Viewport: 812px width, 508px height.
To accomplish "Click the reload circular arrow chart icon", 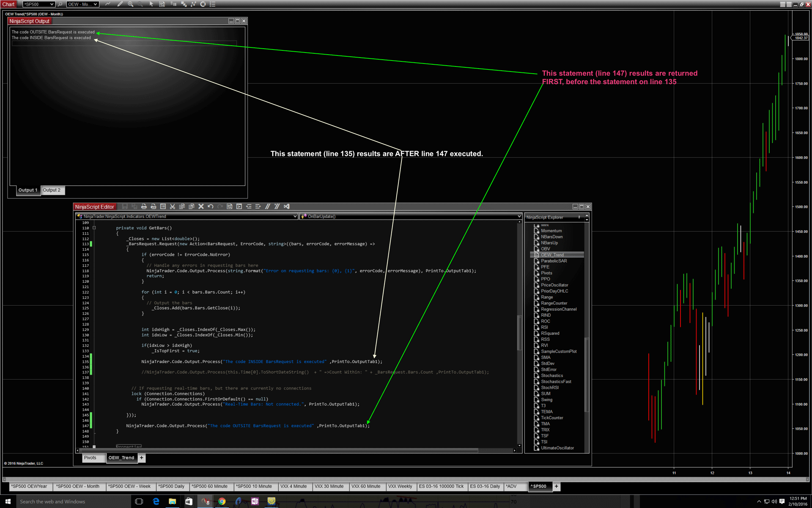I will click(x=203, y=4).
